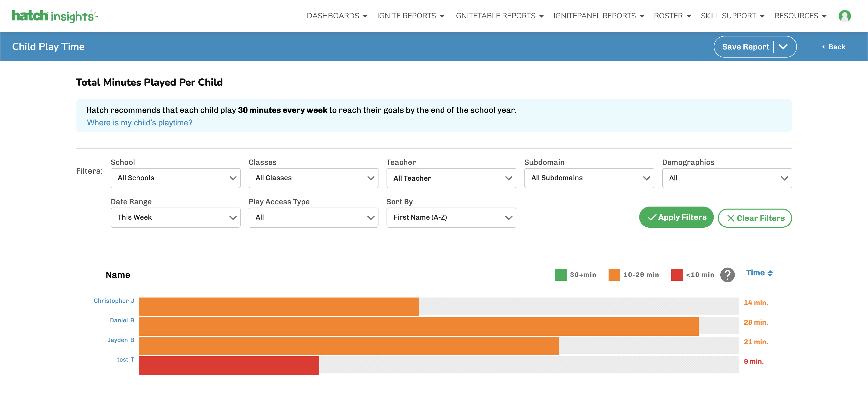Go Back from the report
This screenshot has height=393, width=868.
[x=833, y=47]
